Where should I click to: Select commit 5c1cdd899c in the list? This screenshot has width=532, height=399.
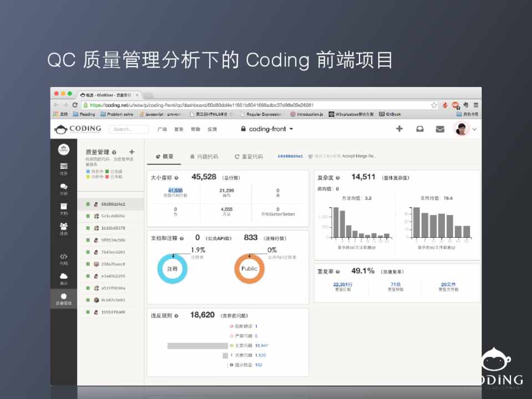click(x=113, y=216)
